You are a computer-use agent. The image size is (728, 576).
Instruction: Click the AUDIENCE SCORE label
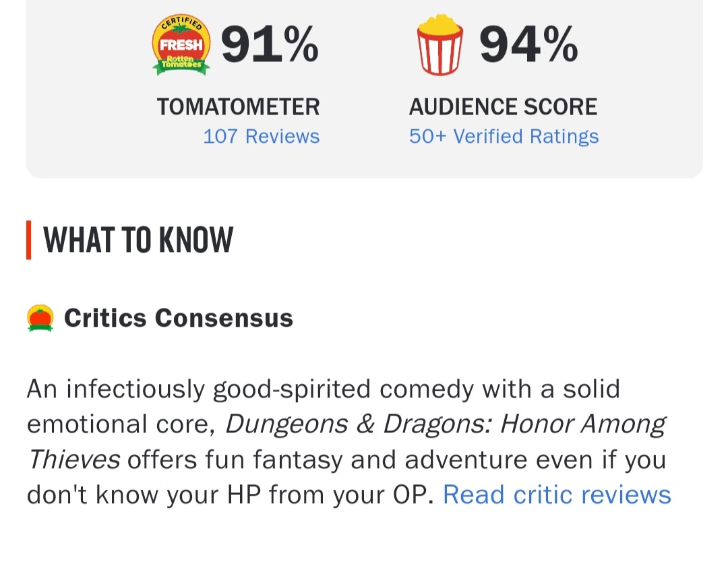pos(503,106)
